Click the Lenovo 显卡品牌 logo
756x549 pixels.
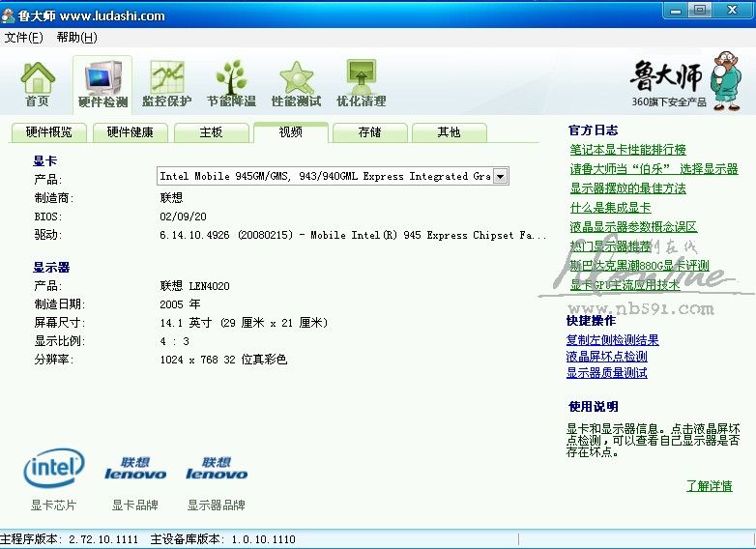[135, 469]
